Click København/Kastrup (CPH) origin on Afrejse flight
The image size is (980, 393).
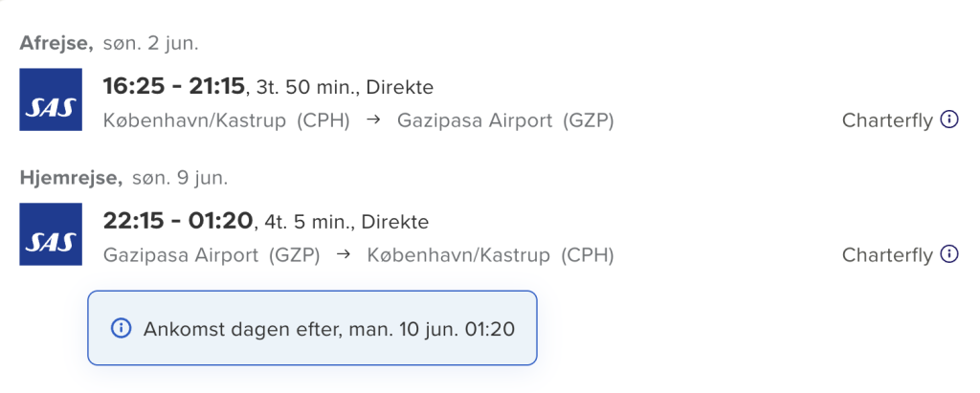[x=226, y=121]
